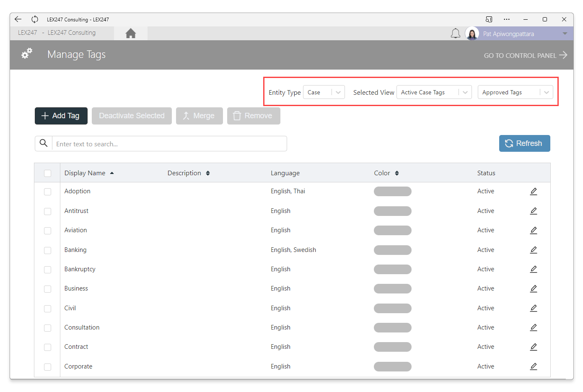Open the Approved Tags dropdown
This screenshot has height=392, width=583.
tap(515, 92)
